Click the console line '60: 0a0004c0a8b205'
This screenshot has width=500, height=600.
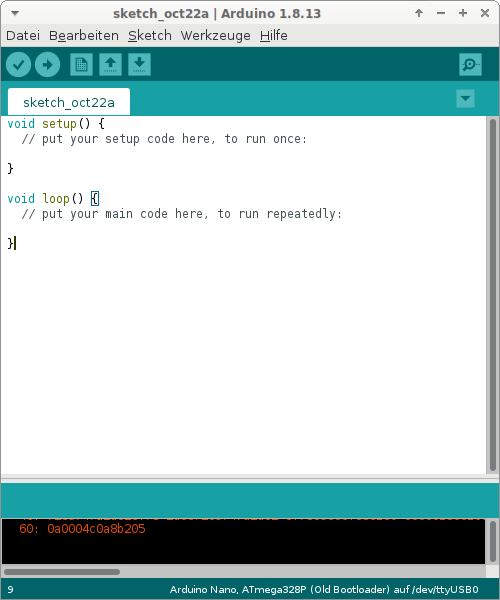coord(82,529)
